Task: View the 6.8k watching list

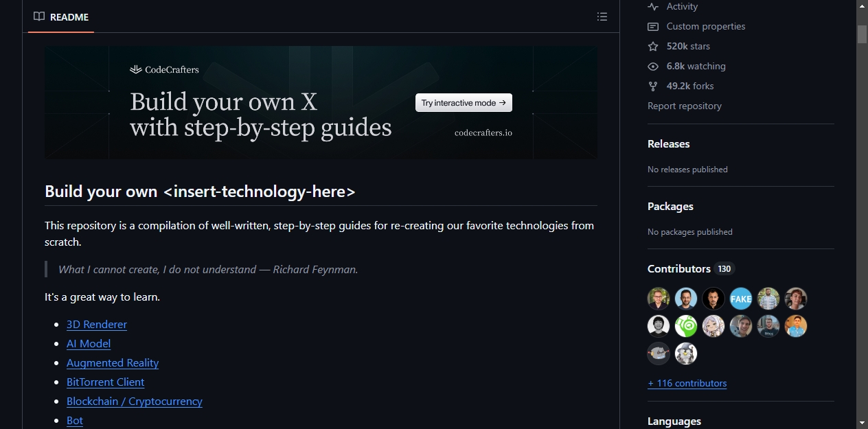Action: click(696, 66)
